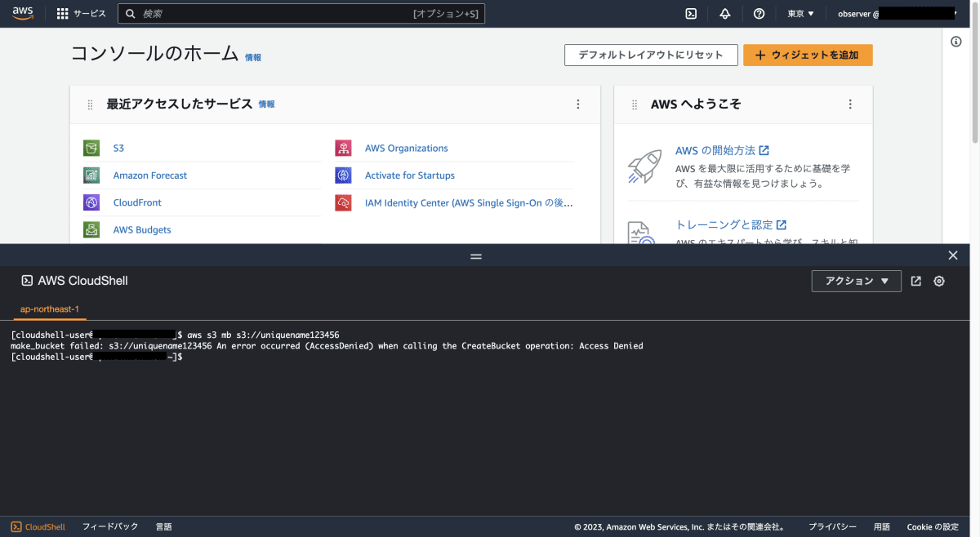
Task: Open the services grid menu
Action: point(82,13)
